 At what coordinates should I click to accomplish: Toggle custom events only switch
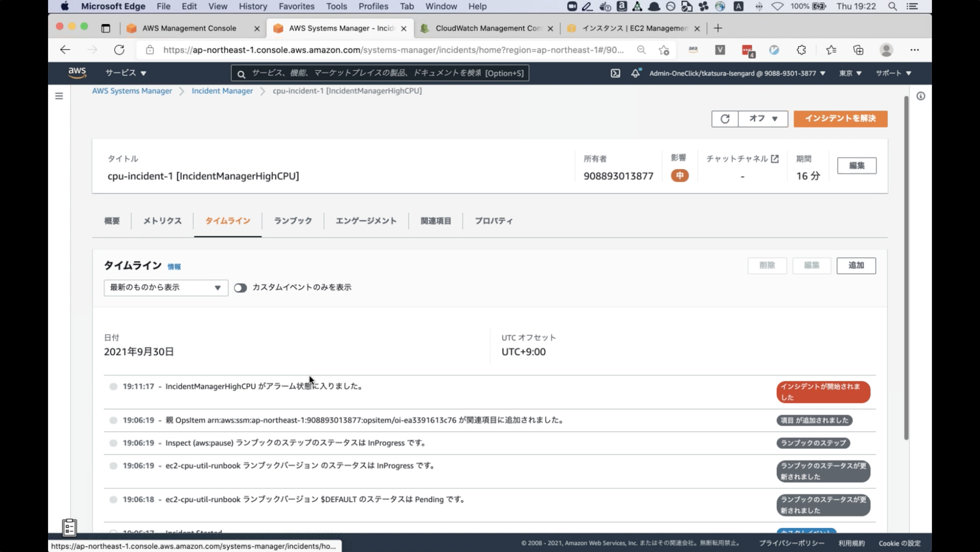pos(240,288)
